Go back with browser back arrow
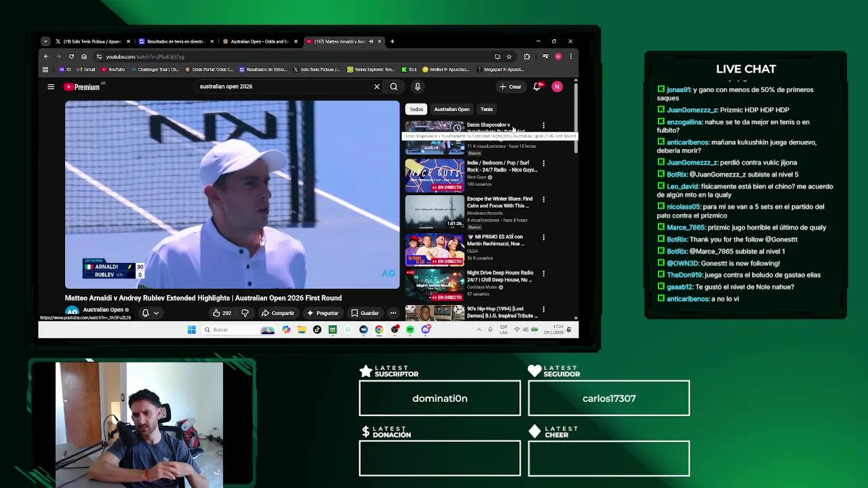This screenshot has height=488, width=868. 46,56
